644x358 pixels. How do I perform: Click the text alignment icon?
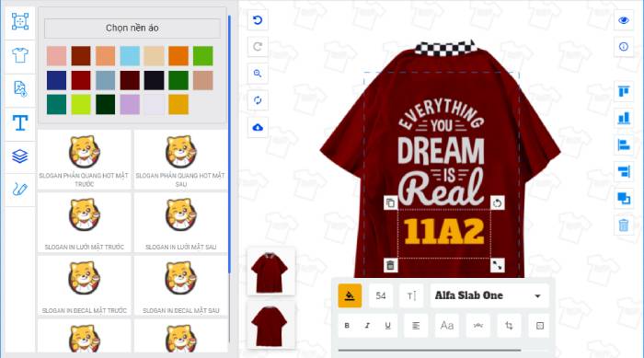416,326
